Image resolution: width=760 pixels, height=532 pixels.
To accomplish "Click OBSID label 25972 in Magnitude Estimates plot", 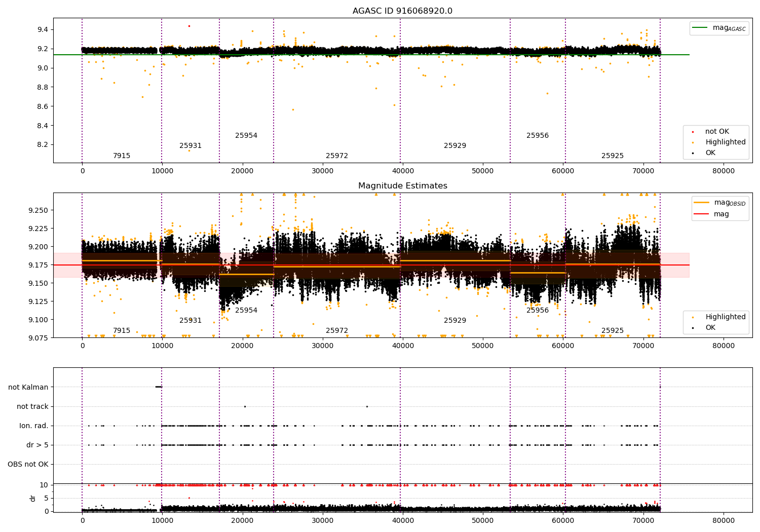I will pos(337,331).
